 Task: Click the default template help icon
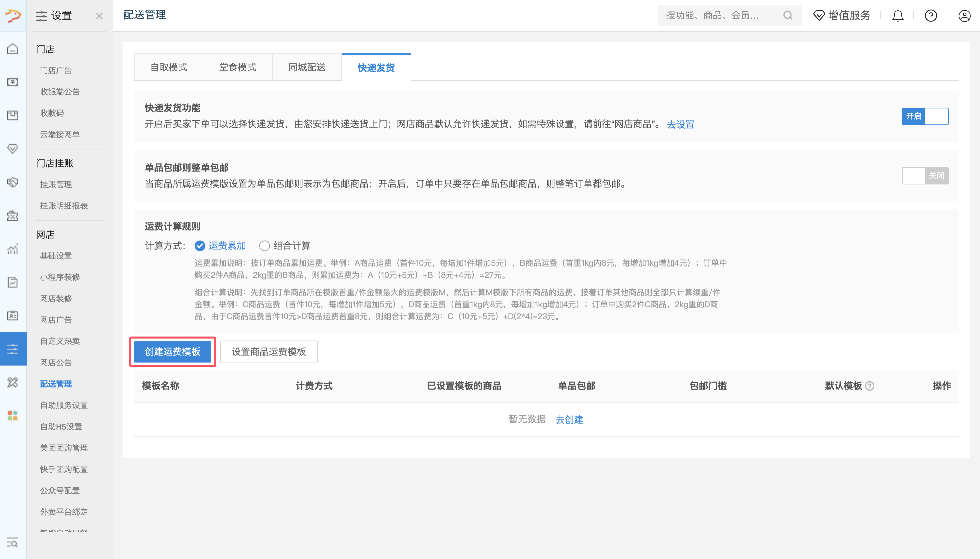tap(870, 386)
